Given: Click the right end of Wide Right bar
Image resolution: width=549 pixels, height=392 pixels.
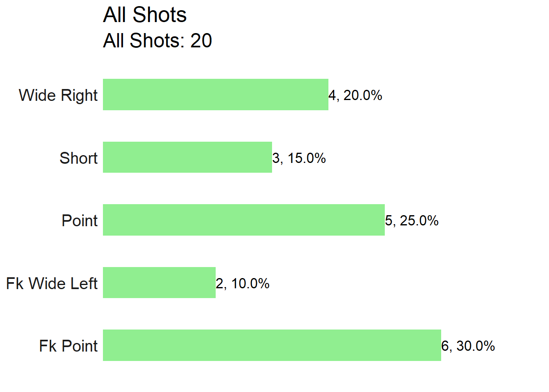Looking at the screenshot, I should (327, 95).
